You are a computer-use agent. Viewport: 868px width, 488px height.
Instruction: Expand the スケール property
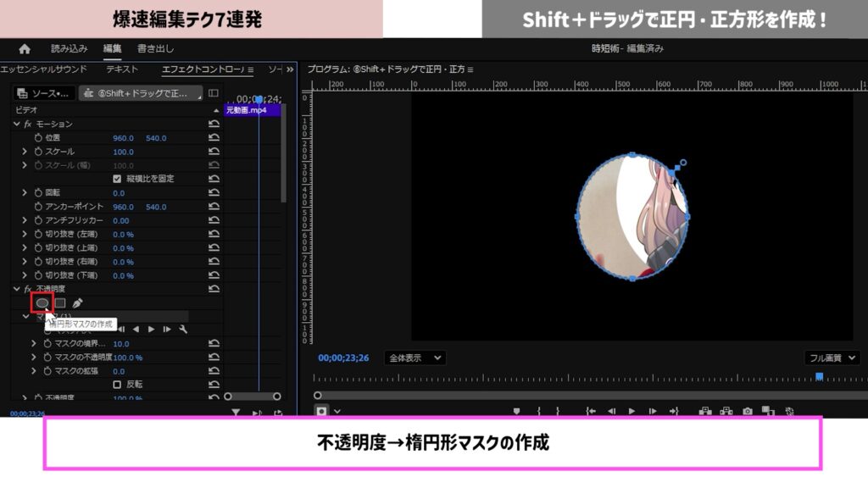click(25, 152)
